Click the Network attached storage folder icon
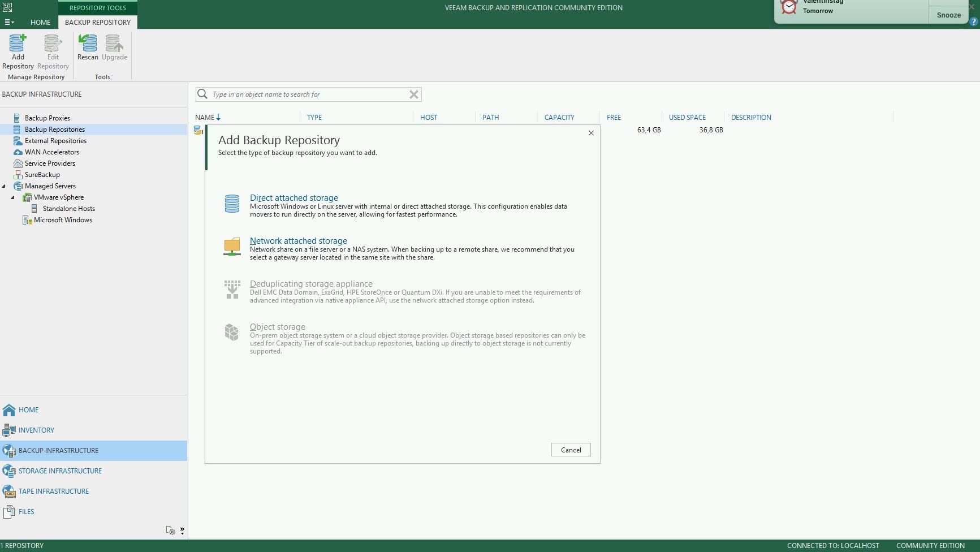This screenshot has width=980, height=552. pyautogui.click(x=232, y=247)
